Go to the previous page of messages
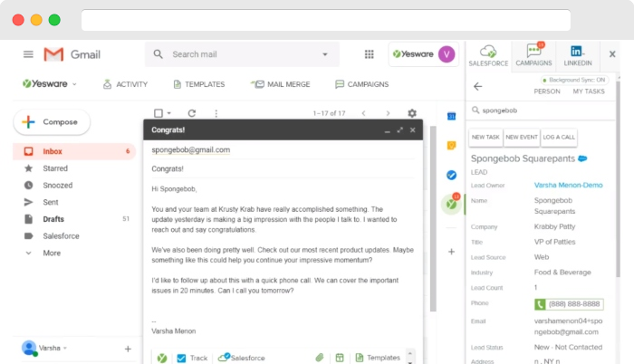 [363, 113]
